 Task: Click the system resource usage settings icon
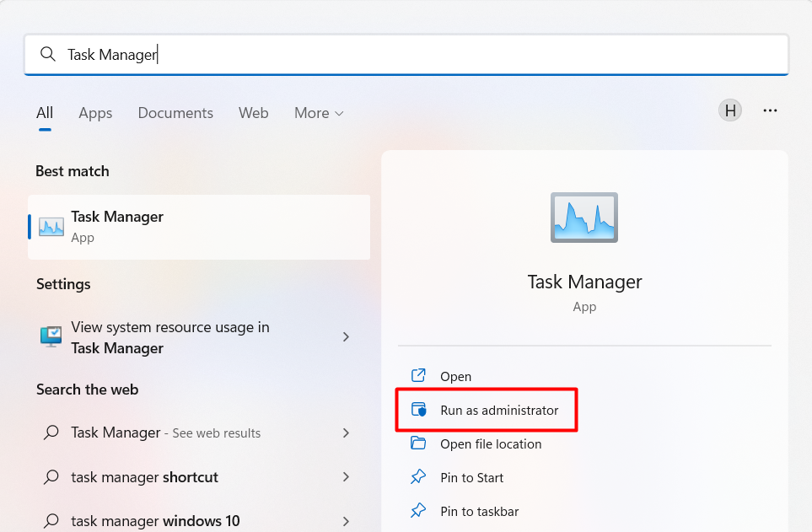click(51, 337)
